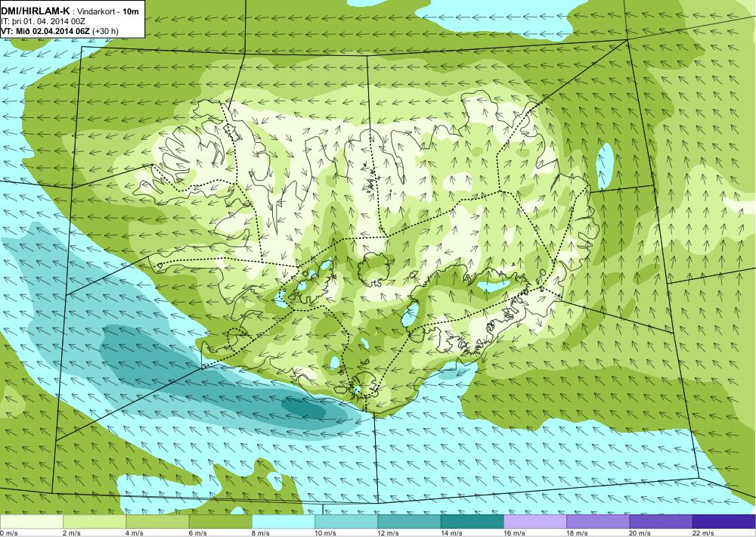The width and height of the screenshot is (756, 537).
Task: Pick the deep indigo legend swatch above 22 m/s
Action: coord(723,522)
